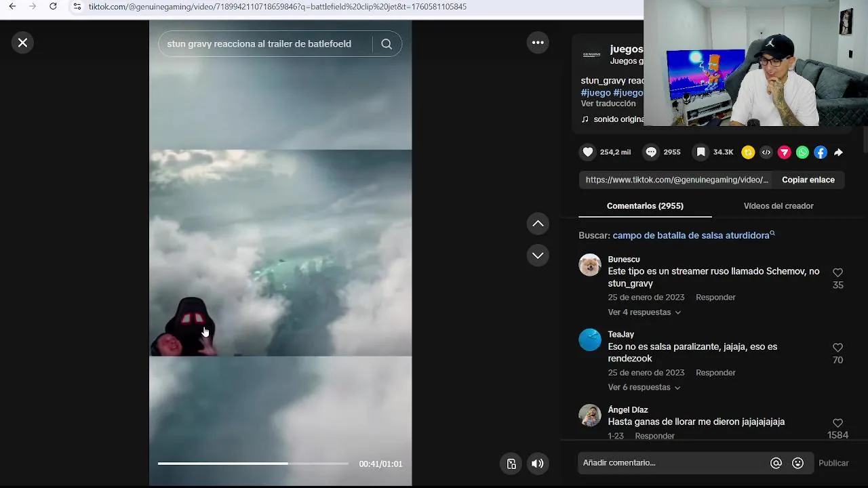
Task: Go to next video with down arrow
Action: 538,256
